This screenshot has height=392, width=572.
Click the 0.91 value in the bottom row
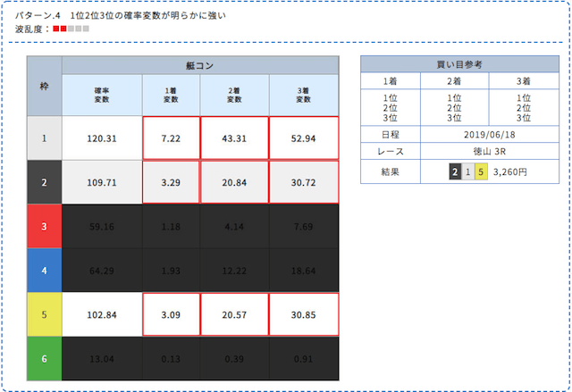pyautogui.click(x=304, y=359)
